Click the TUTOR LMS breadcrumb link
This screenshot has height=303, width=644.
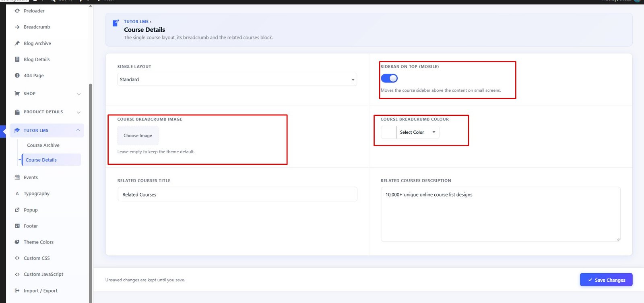pyautogui.click(x=136, y=22)
